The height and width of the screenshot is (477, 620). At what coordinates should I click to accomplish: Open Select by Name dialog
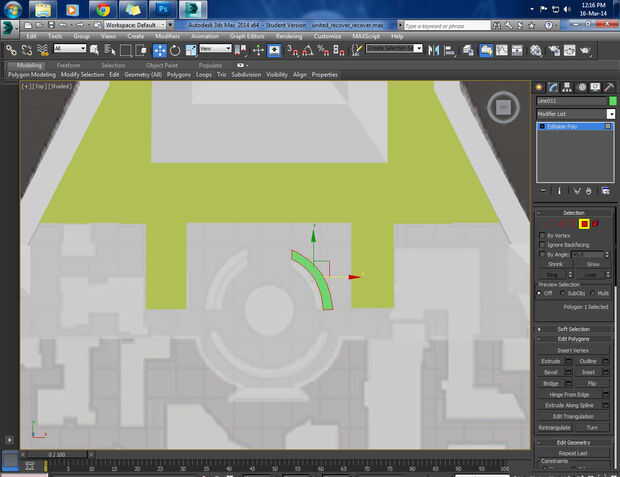110,50
